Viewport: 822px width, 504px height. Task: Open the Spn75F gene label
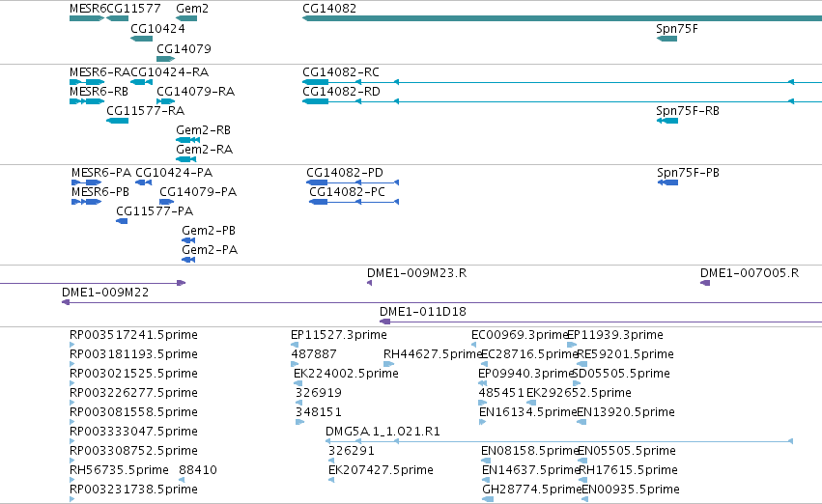[677, 28]
